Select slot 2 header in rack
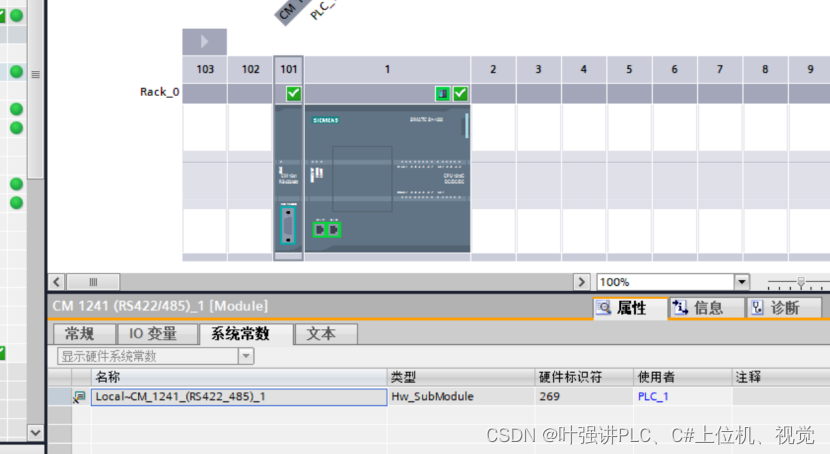This screenshot has height=454, width=830. pos(493,69)
